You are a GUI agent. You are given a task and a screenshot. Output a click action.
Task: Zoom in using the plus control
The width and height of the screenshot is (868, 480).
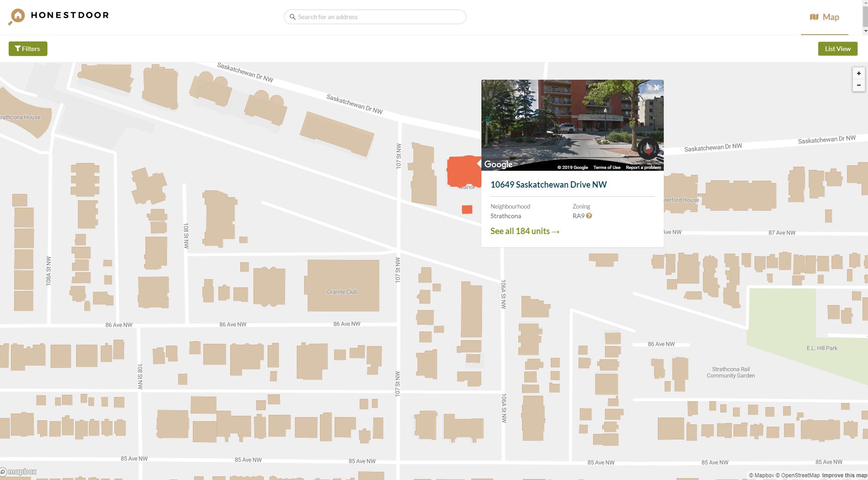[859, 73]
